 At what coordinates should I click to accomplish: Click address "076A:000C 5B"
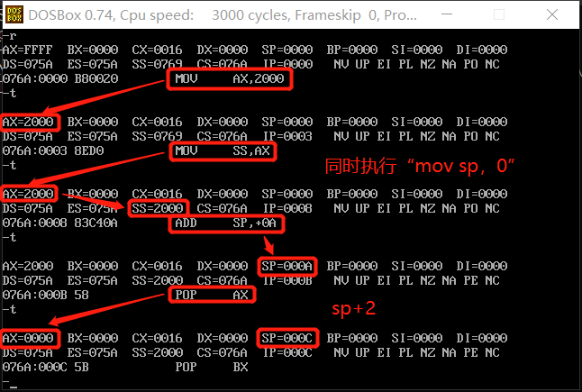pos(45,367)
